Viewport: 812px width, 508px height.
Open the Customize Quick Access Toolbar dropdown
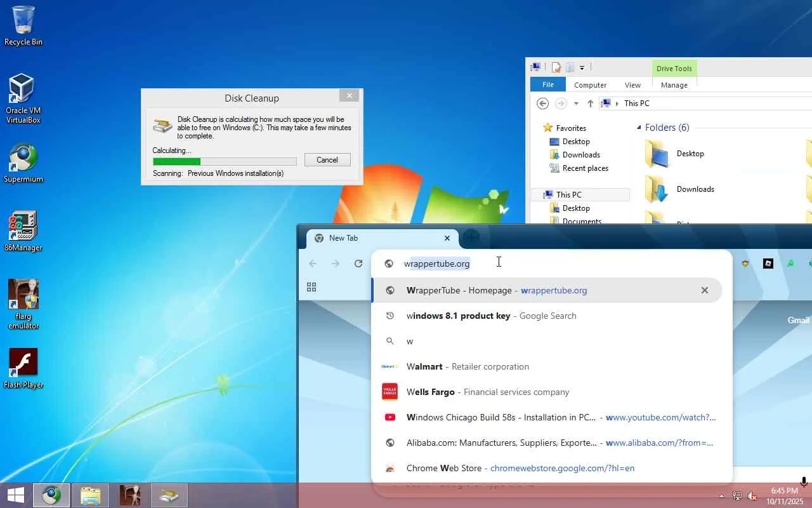pyautogui.click(x=582, y=67)
